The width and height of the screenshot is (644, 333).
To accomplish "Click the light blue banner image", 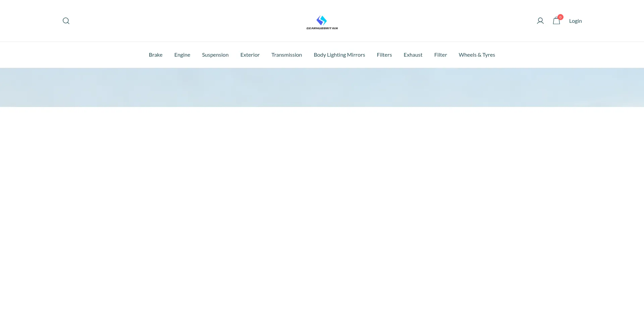I will point(322,88).
